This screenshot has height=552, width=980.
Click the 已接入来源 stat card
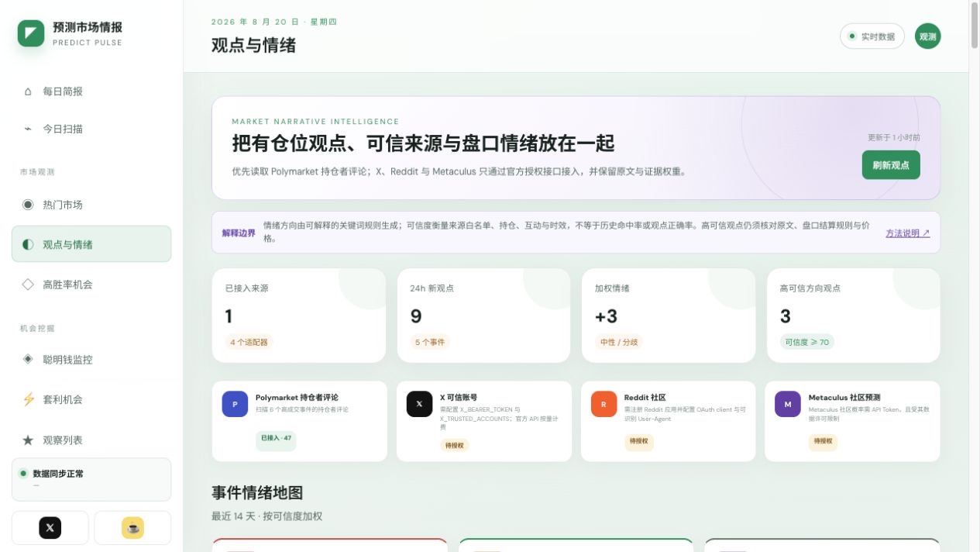298,316
